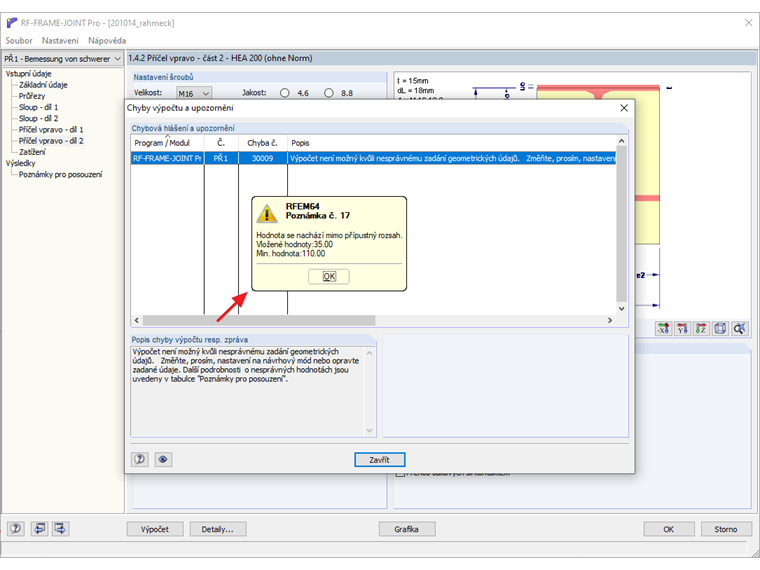
Task: Click the error table horizontal scrollbar thumb
Action: 259,320
